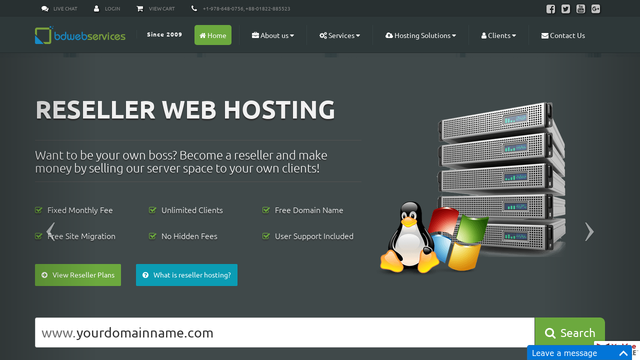Click the Reseller Web Hosting heading

coord(185,110)
